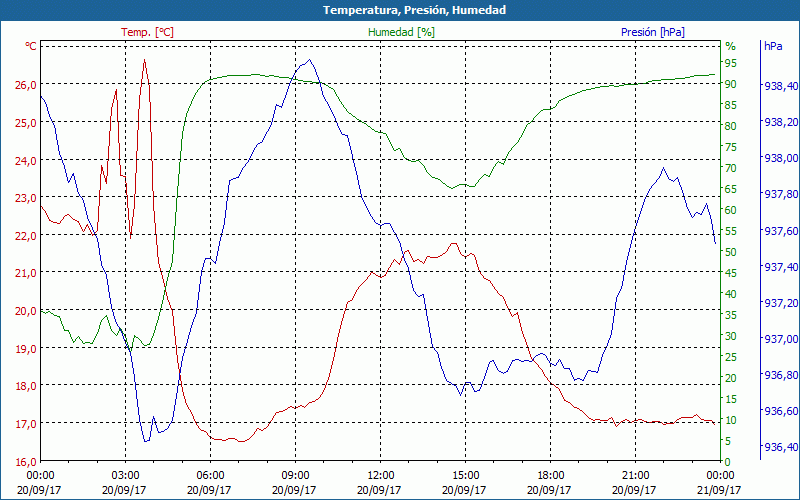The height and width of the screenshot is (500, 800).
Task: Select the red Temp. [°C] legend label
Action: (147, 32)
